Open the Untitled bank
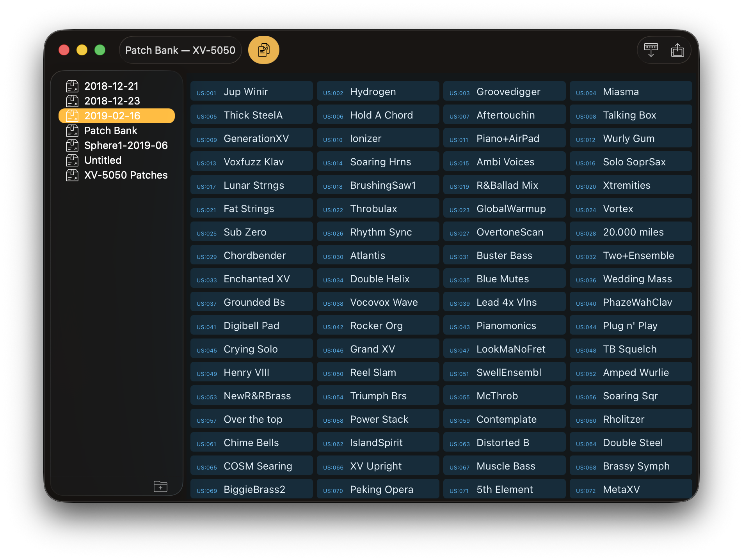Image resolution: width=743 pixels, height=560 pixels. click(117, 160)
